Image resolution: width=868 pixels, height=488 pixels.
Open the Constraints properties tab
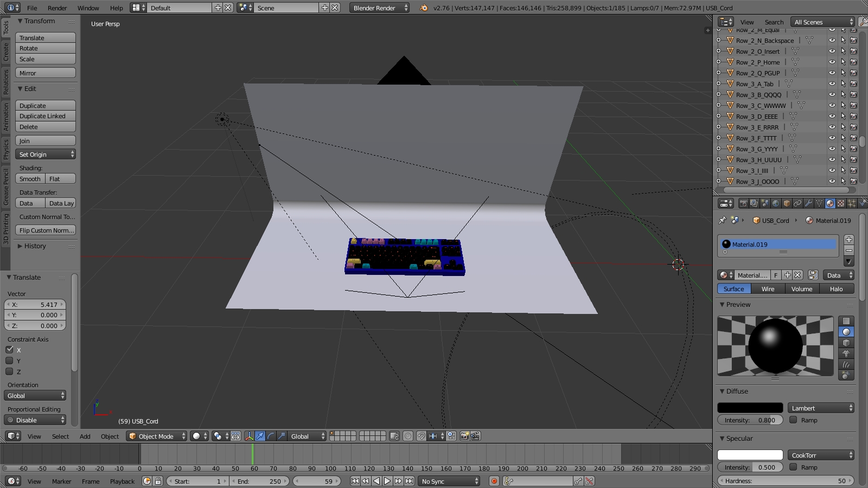coord(797,203)
